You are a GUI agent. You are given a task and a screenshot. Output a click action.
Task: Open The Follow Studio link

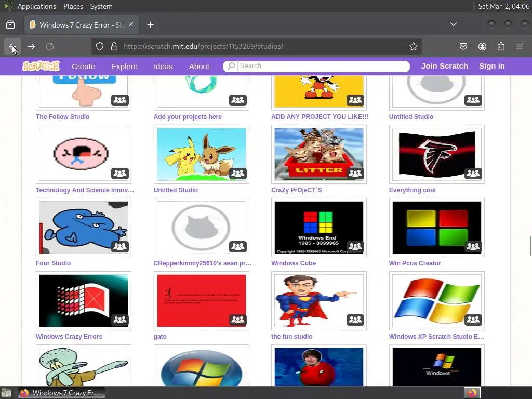63,117
